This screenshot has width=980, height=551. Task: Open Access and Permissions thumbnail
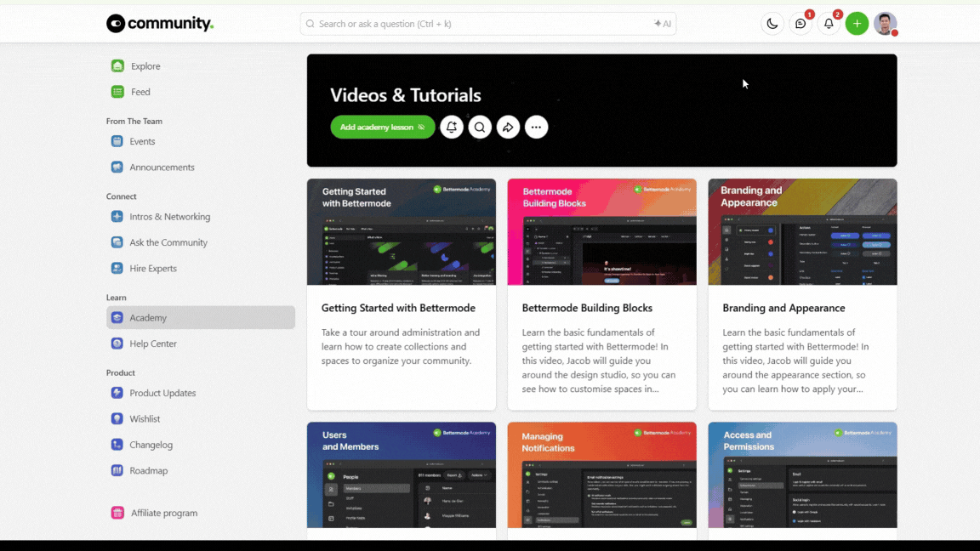coord(802,474)
